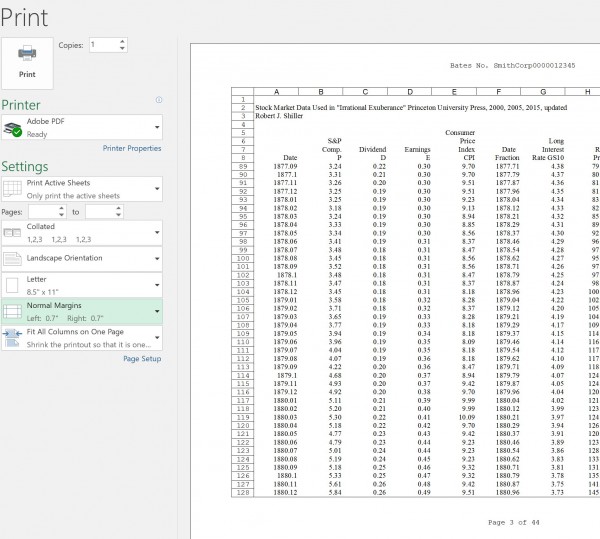Open Printer Properties link
Image resolution: width=600 pixels, height=539 pixels.
point(131,148)
